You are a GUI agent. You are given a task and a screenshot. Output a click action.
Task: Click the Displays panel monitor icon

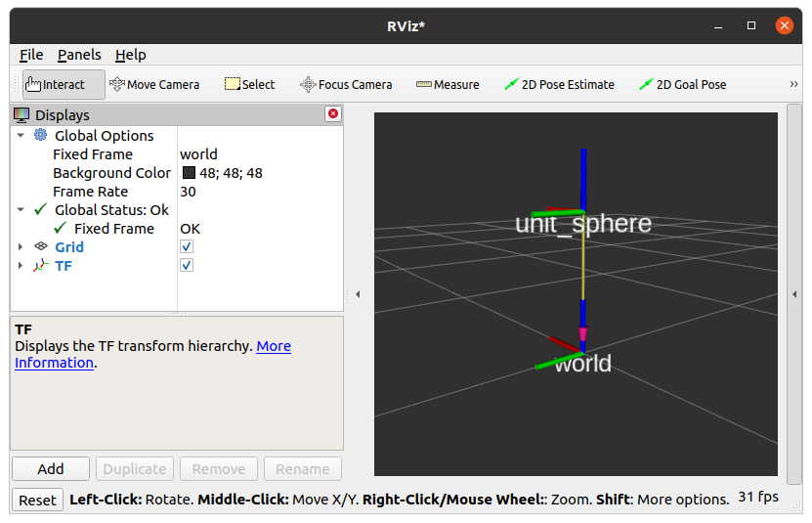coord(21,115)
